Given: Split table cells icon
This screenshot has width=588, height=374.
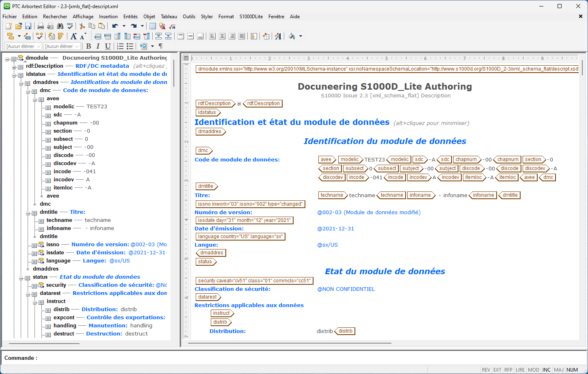Looking at the screenshot, I should coord(168,36).
